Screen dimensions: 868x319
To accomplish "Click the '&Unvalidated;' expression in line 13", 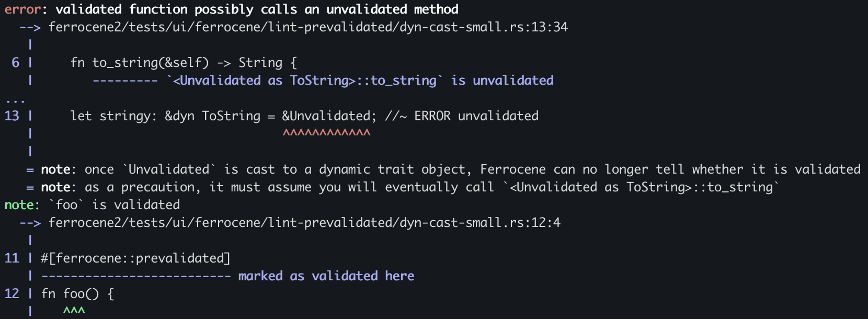I will pyautogui.click(x=328, y=116).
